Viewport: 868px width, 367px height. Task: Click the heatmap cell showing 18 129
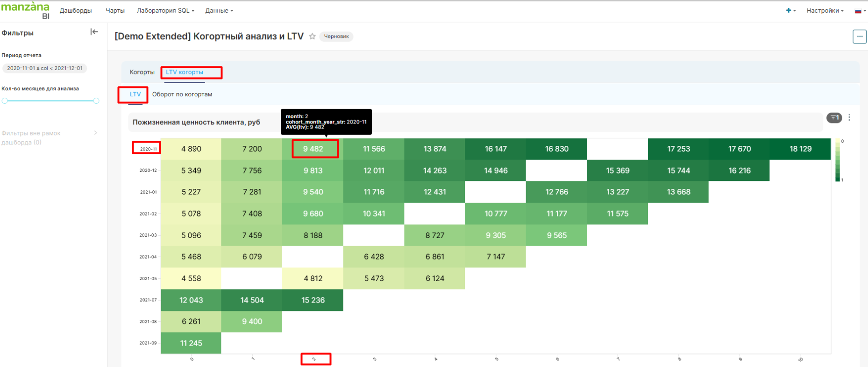[x=800, y=149]
